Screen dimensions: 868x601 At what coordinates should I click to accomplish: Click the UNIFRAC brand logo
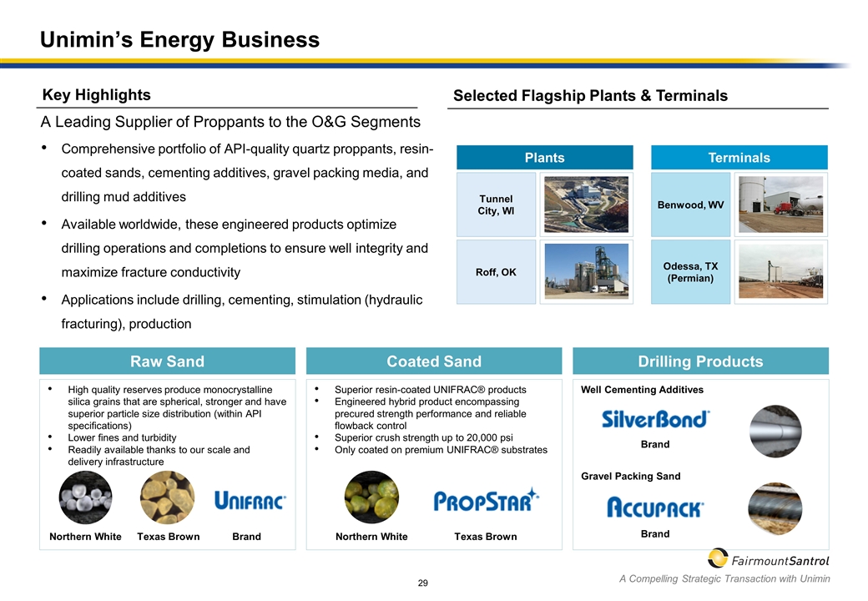pos(250,500)
